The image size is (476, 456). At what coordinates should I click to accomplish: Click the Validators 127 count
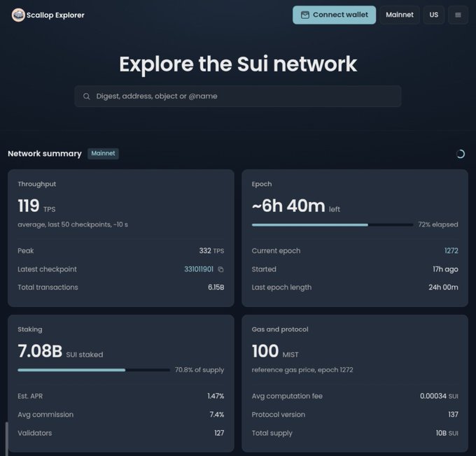(x=219, y=433)
